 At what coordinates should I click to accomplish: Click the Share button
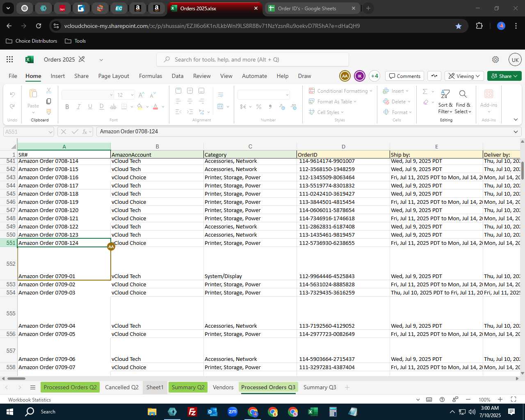click(504, 76)
